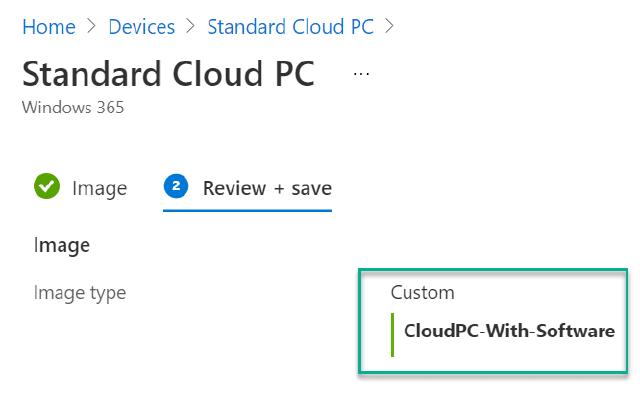The image size is (640, 394).
Task: Open Standard Cloud PC breadcrumb link
Action: click(291, 27)
